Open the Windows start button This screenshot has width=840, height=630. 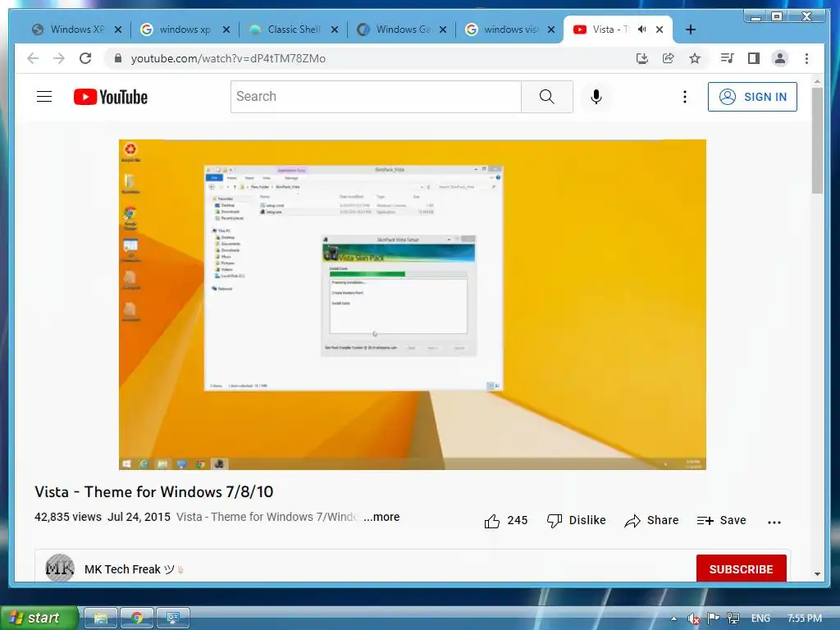coord(38,618)
